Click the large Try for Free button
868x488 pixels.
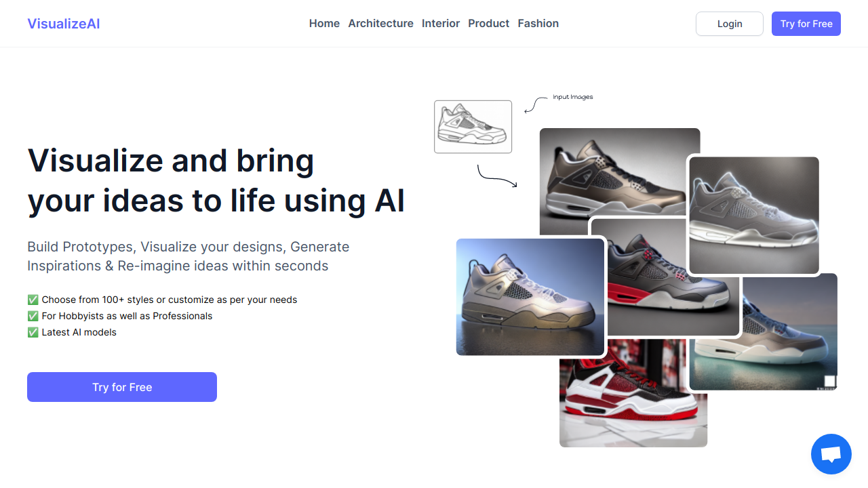coord(122,387)
